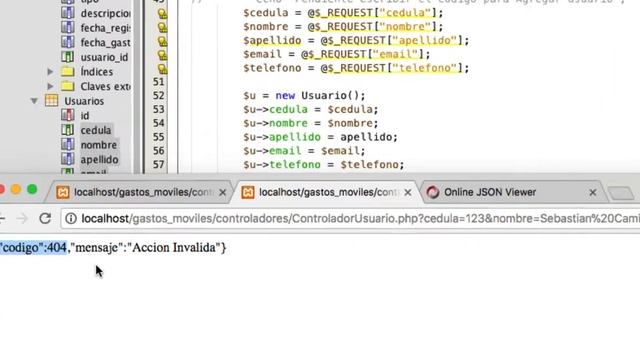Screen dimensions: 640x360
Task: Select the descripcion column in tree
Action: coord(105,13)
